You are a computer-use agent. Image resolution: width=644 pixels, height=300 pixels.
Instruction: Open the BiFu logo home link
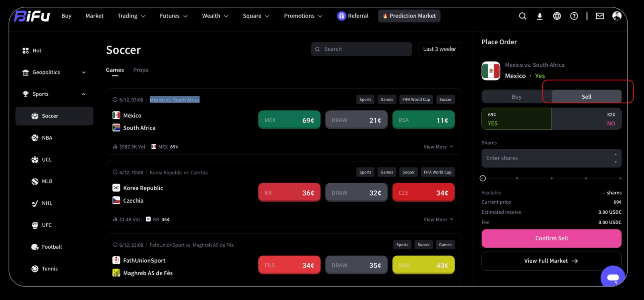pyautogui.click(x=32, y=16)
